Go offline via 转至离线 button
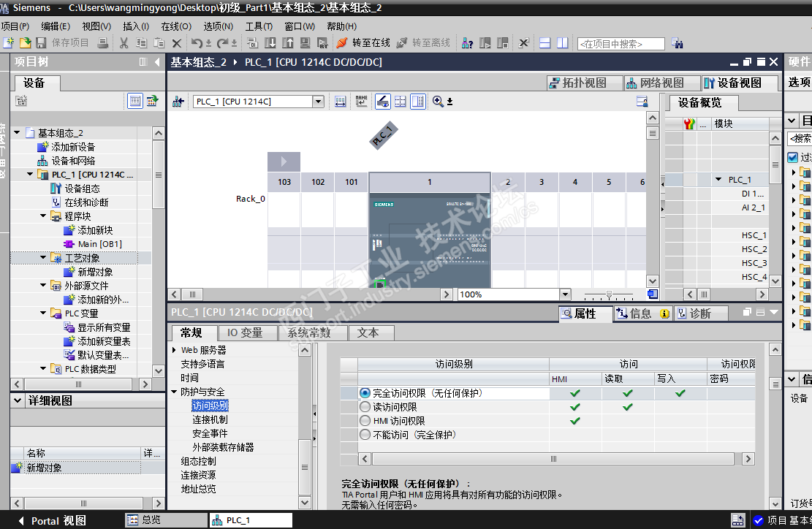Screen dimensions: 812x529 coord(424,43)
